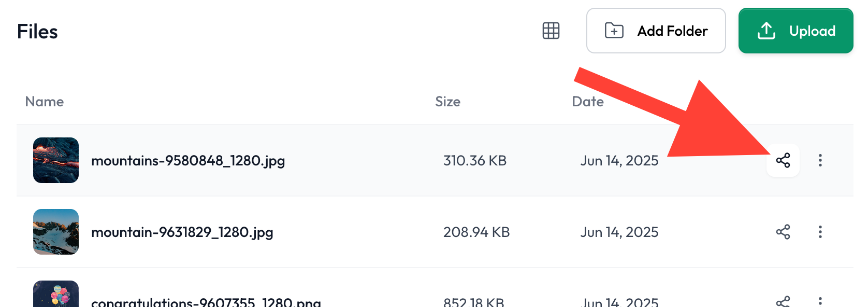Open the lava mountains thumbnail image
The image size is (868, 307).
click(x=56, y=160)
